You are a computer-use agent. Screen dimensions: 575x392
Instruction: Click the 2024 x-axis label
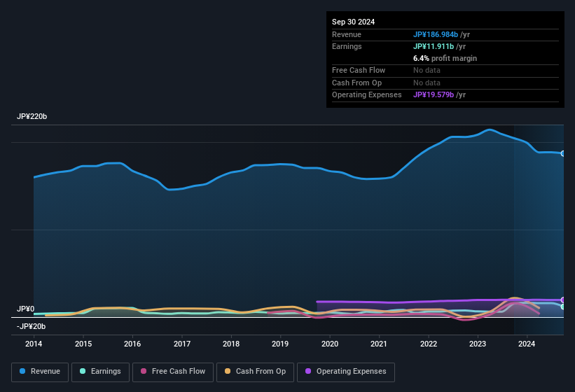coord(527,344)
